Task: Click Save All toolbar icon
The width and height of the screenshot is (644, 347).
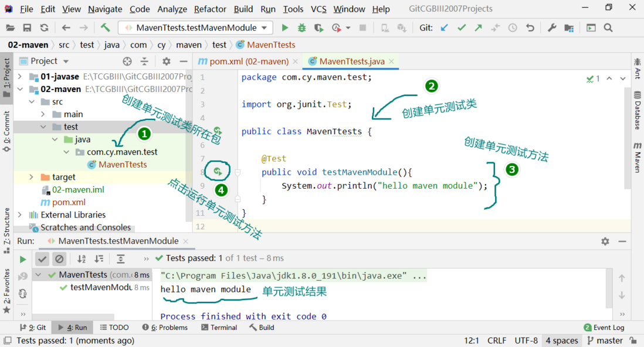Action: click(27, 28)
